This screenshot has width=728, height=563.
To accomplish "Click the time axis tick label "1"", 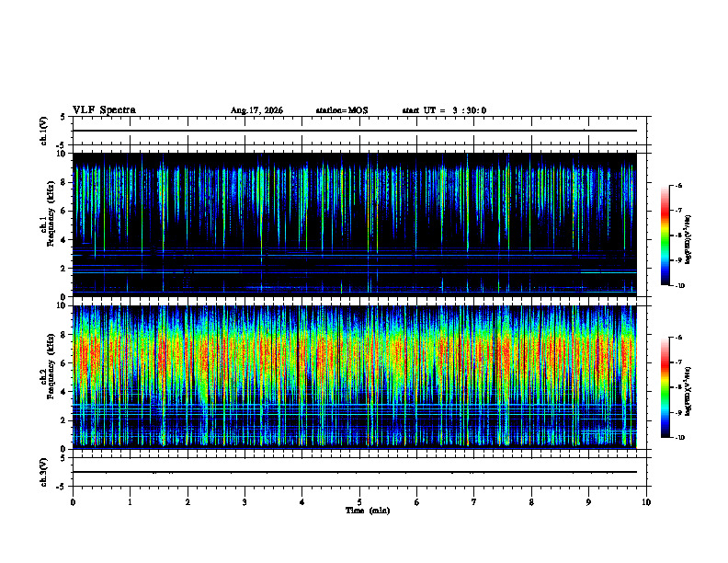I will [x=130, y=502].
